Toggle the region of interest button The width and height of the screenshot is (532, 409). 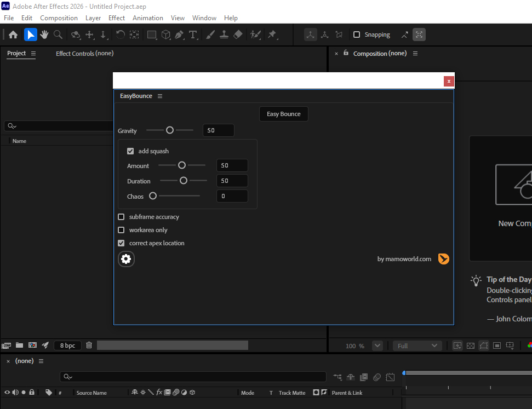(497, 345)
